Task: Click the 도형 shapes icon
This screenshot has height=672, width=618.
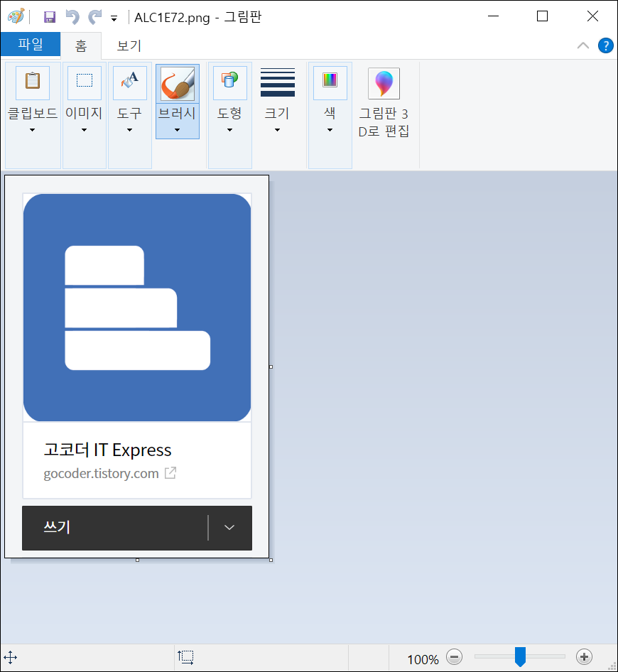Action: click(230, 82)
